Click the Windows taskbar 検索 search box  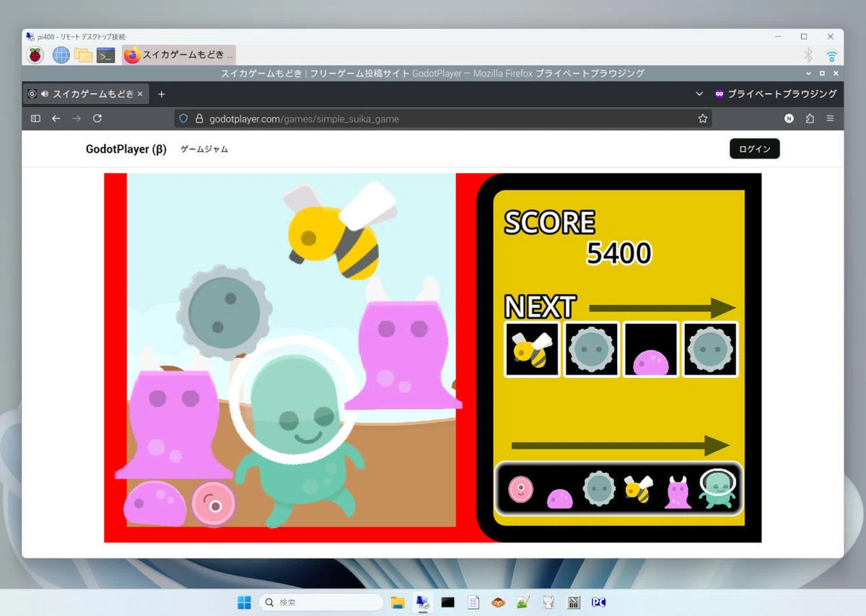click(x=321, y=602)
